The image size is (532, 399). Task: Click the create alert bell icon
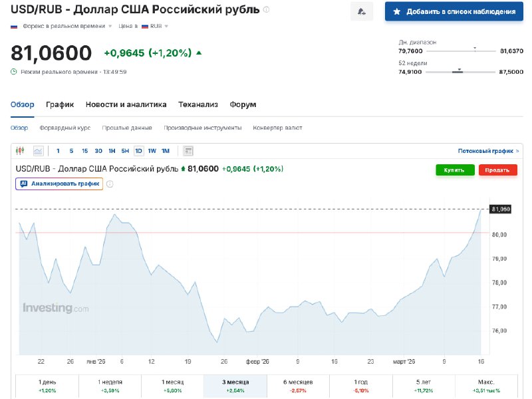362,11
